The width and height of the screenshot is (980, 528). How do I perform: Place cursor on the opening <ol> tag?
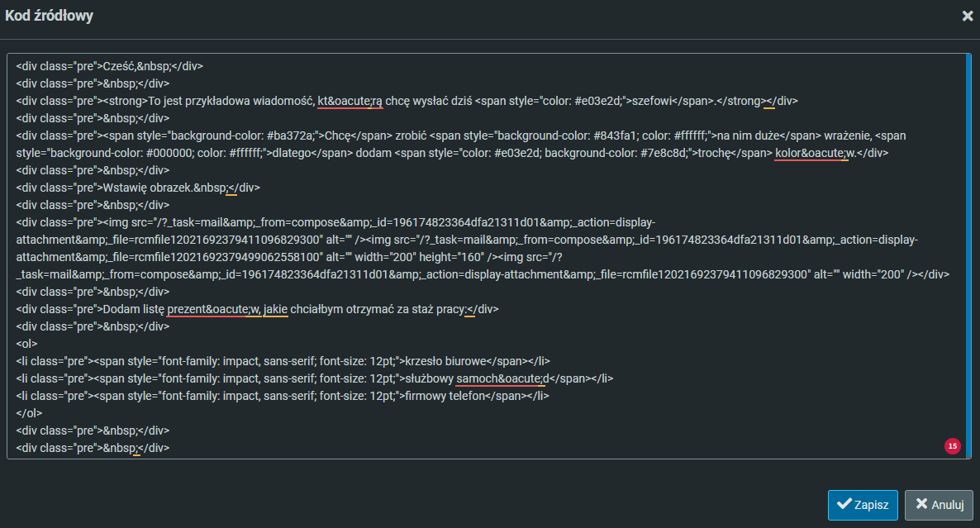pyautogui.click(x=26, y=344)
